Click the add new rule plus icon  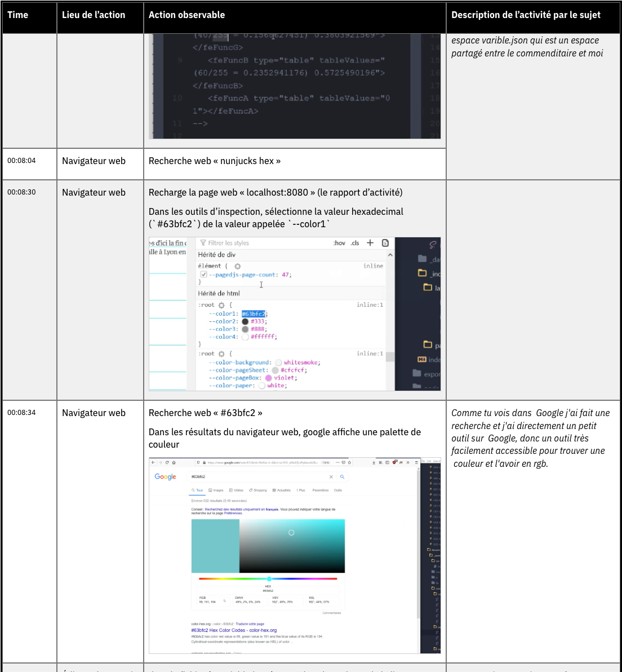point(370,243)
